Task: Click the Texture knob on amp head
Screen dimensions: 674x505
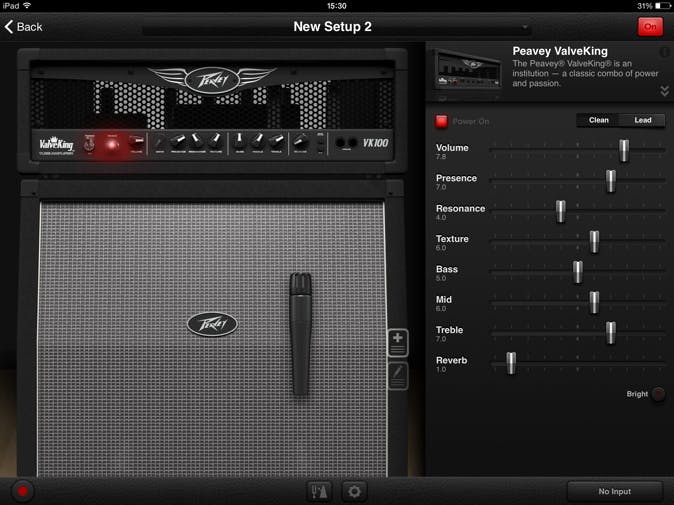Action: [x=215, y=140]
